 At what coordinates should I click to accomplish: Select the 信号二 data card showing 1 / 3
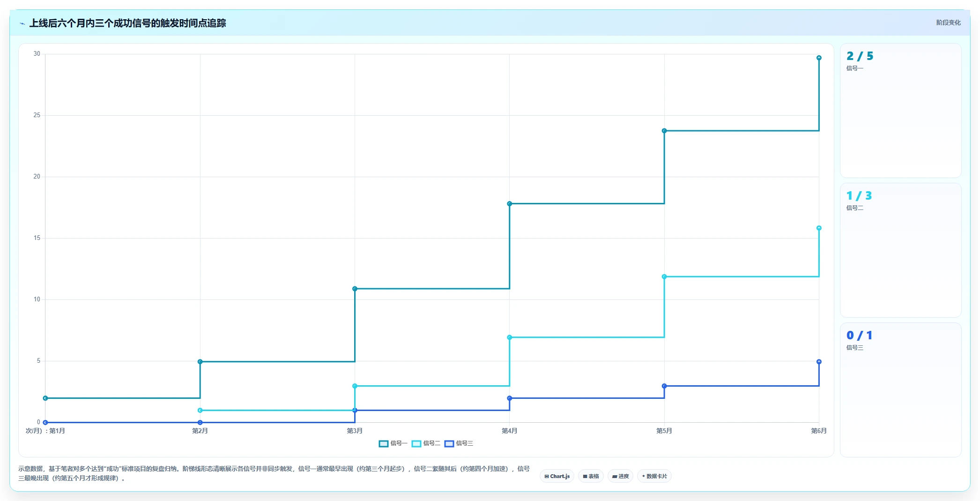tap(900, 250)
